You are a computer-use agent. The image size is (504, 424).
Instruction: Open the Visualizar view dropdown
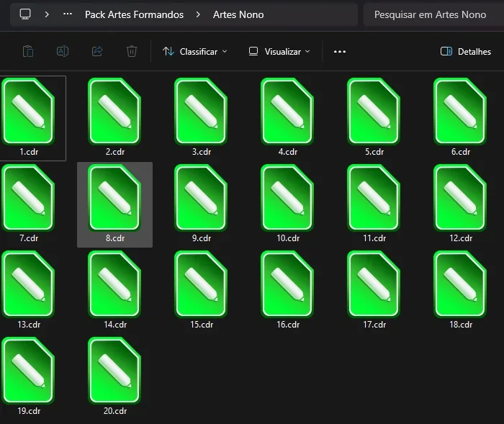pos(279,51)
